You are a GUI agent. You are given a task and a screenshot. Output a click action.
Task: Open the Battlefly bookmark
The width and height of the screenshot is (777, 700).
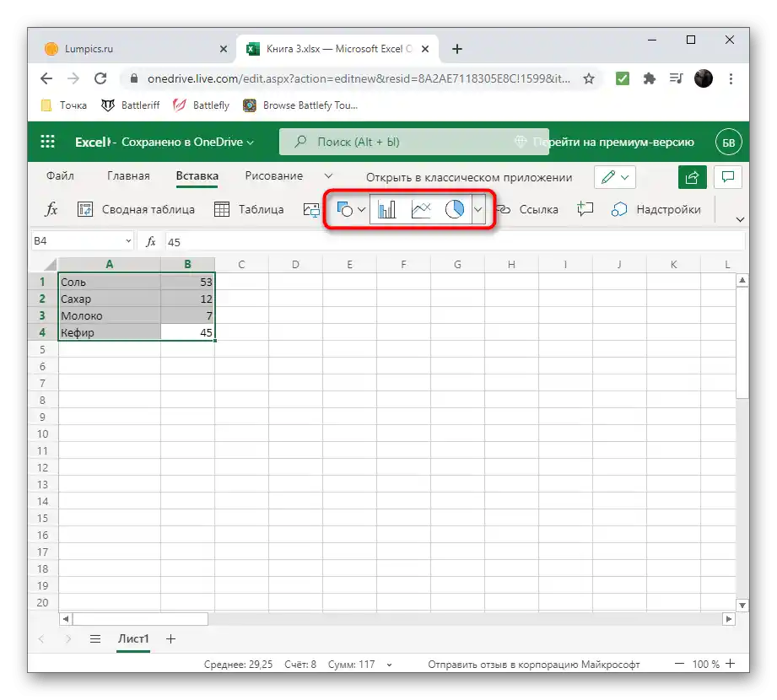(201, 105)
